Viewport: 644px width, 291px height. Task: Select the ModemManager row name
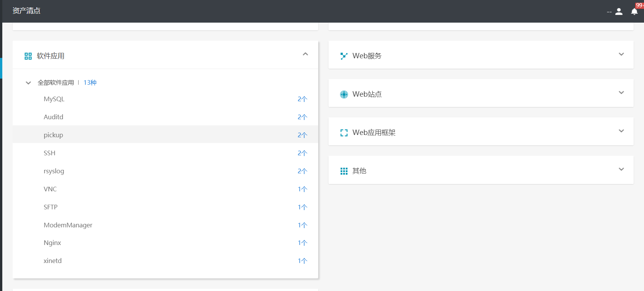[68, 225]
